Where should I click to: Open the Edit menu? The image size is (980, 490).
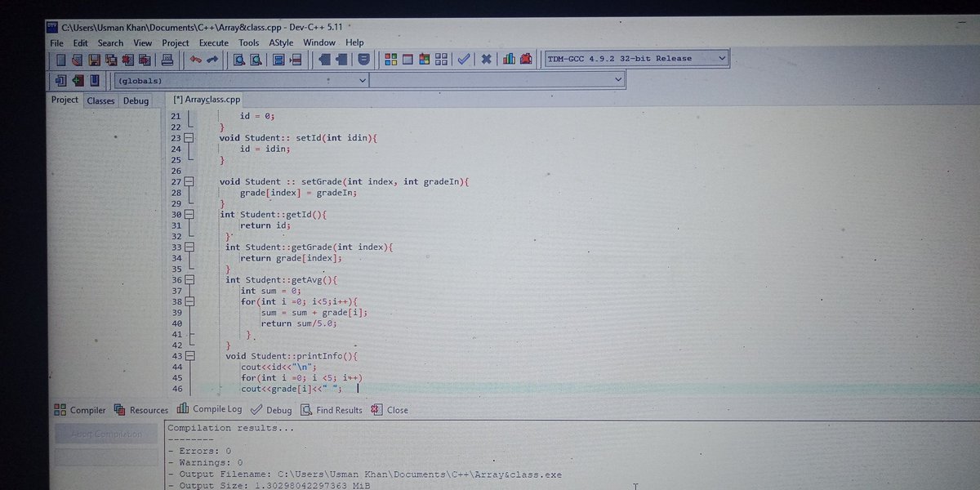click(x=80, y=43)
